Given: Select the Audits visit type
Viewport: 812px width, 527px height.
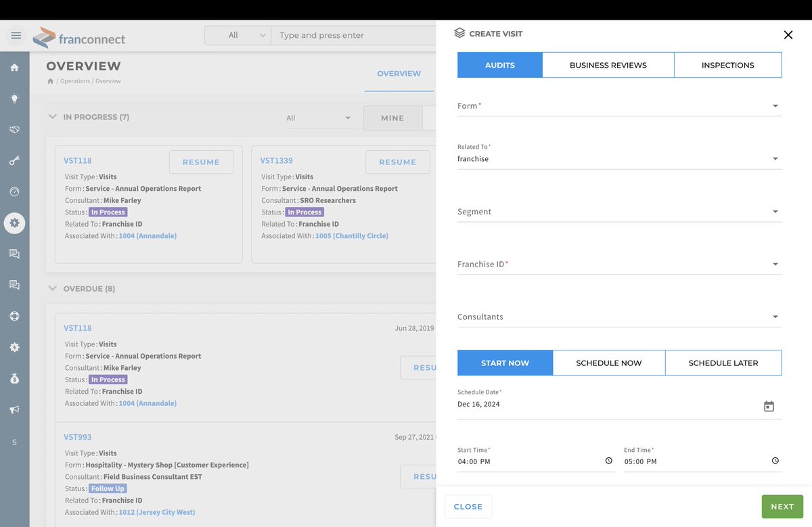Looking at the screenshot, I should point(500,65).
